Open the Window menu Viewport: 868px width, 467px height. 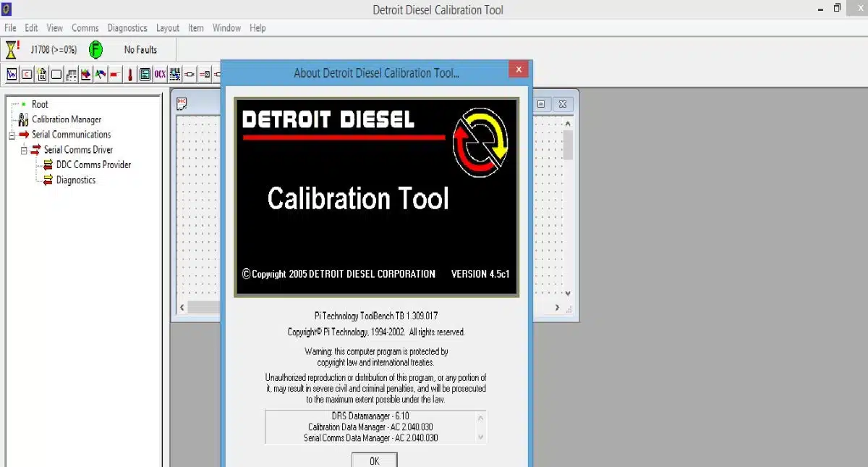click(x=226, y=28)
